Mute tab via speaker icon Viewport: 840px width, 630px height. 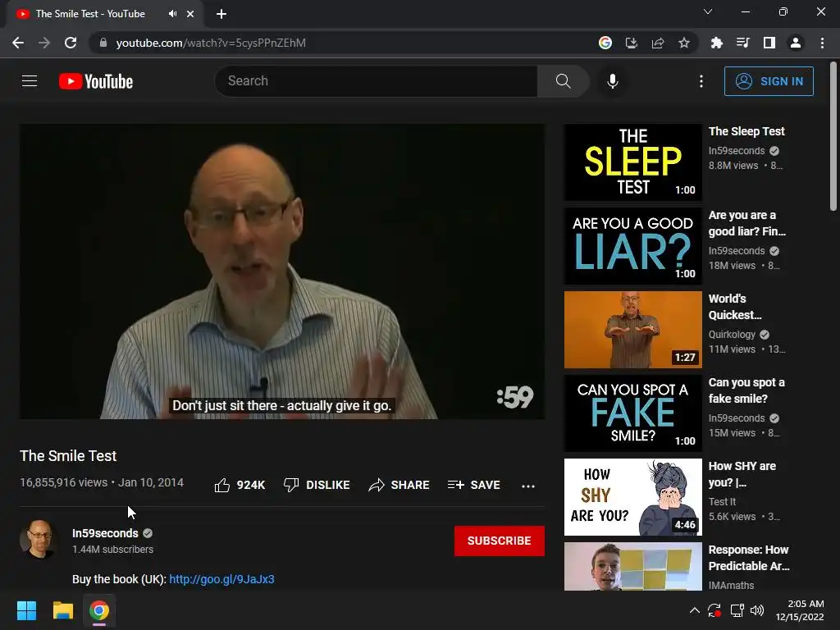[172, 14]
